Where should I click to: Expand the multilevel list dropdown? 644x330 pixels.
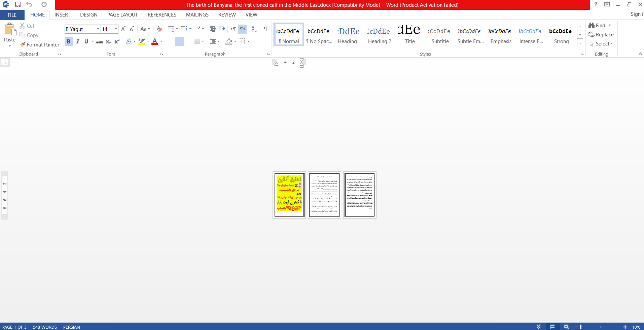[203, 29]
